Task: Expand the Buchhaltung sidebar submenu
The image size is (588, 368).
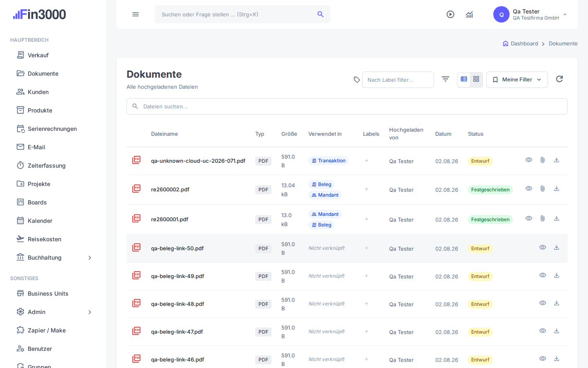Action: coord(90,258)
